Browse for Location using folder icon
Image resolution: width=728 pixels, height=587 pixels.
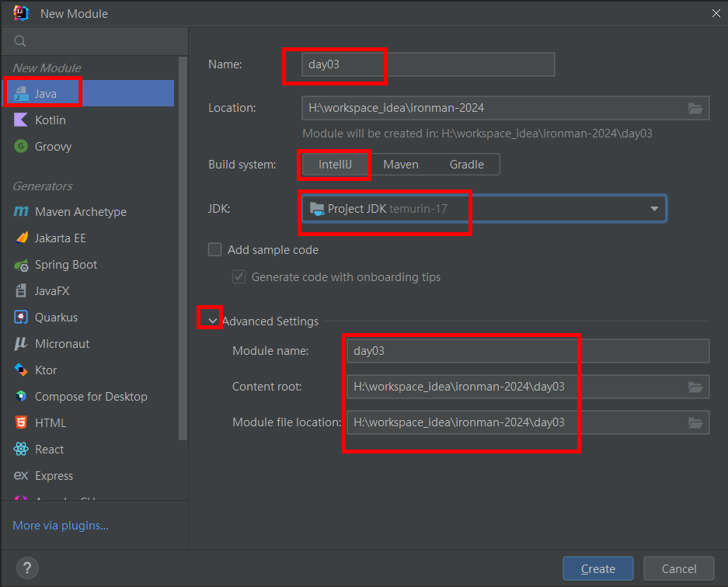pos(695,108)
